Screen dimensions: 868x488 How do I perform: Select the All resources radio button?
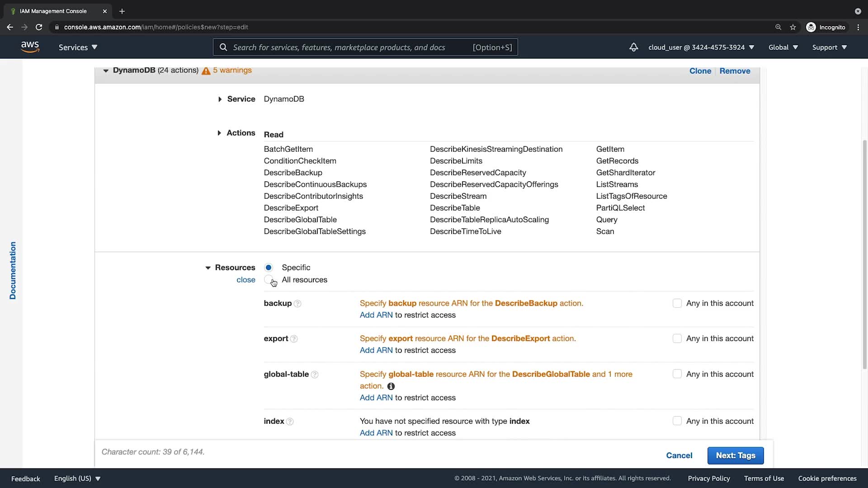[x=269, y=280]
